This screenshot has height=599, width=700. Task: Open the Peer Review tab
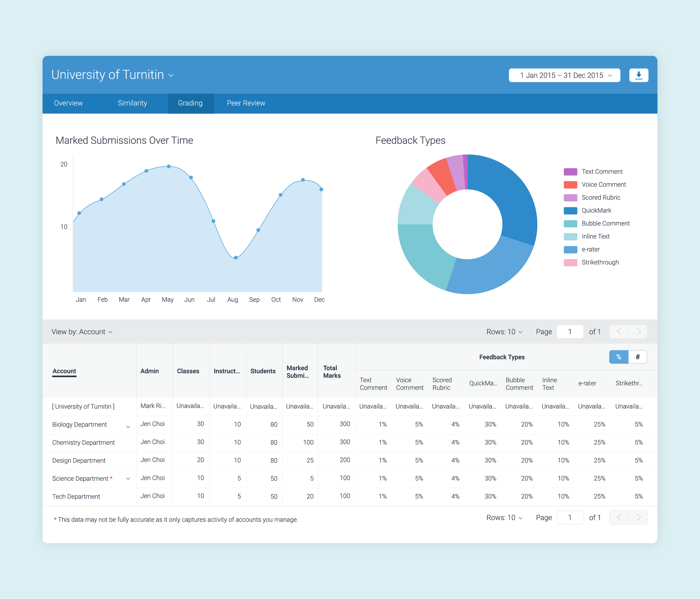click(x=246, y=103)
